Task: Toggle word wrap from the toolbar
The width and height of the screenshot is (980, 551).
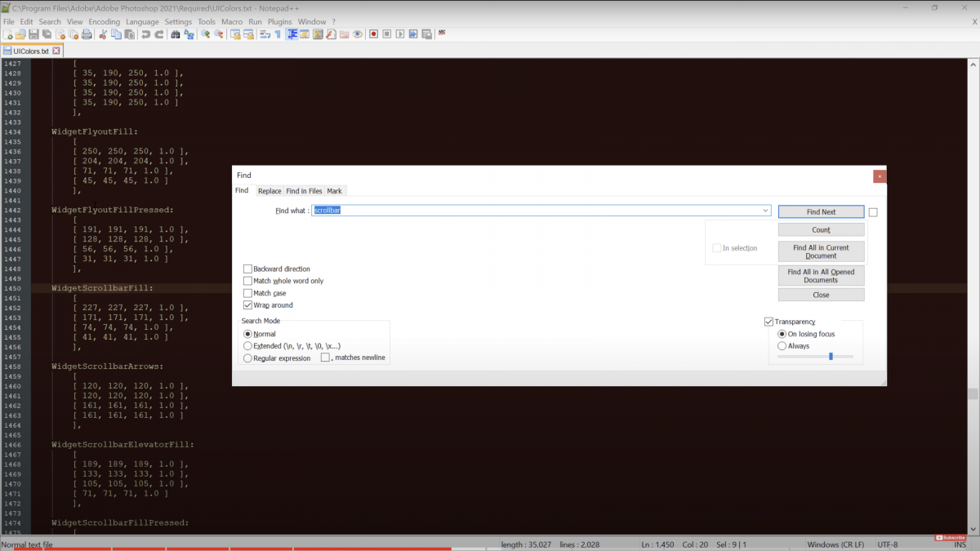Action: tap(265, 34)
